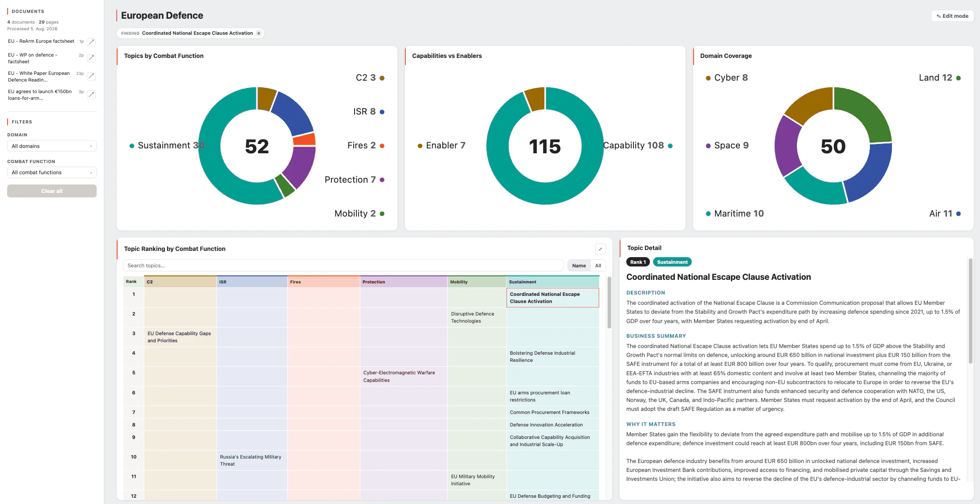Select the Disruptive Defence Technologies topic cell
The image size is (980, 504).
click(x=477, y=318)
